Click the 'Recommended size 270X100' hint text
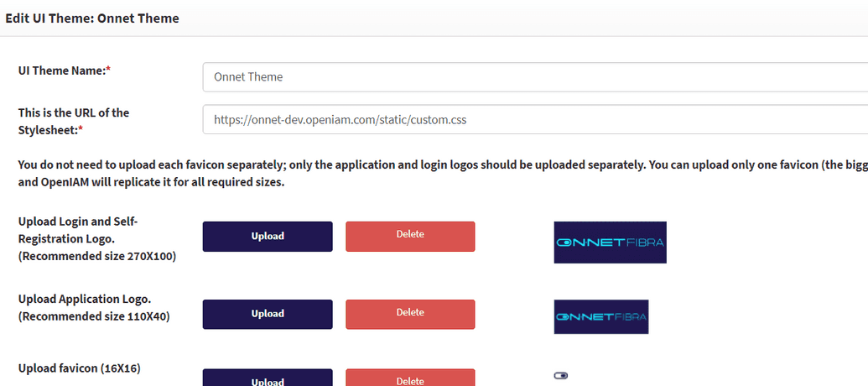Image resolution: width=868 pixels, height=386 pixels. pos(97,256)
